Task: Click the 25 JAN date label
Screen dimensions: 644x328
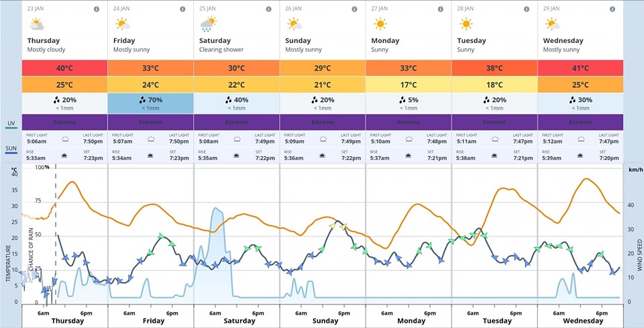Action: tap(207, 9)
